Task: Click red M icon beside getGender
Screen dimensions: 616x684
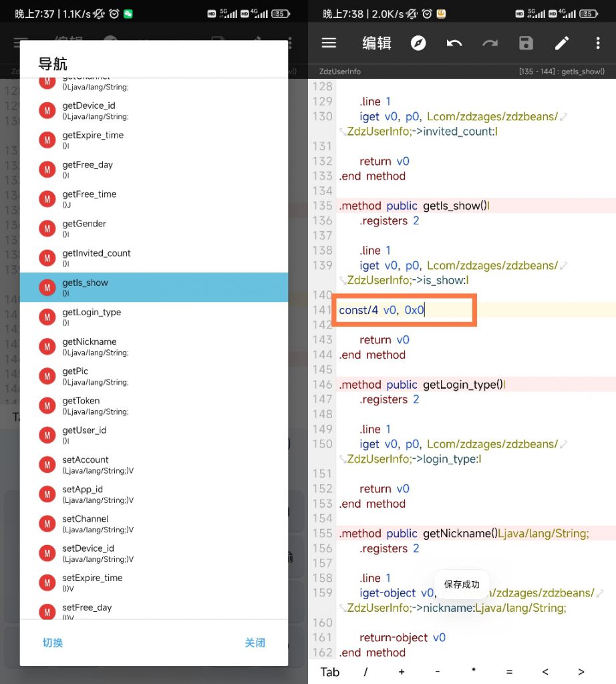Action: pos(47,228)
